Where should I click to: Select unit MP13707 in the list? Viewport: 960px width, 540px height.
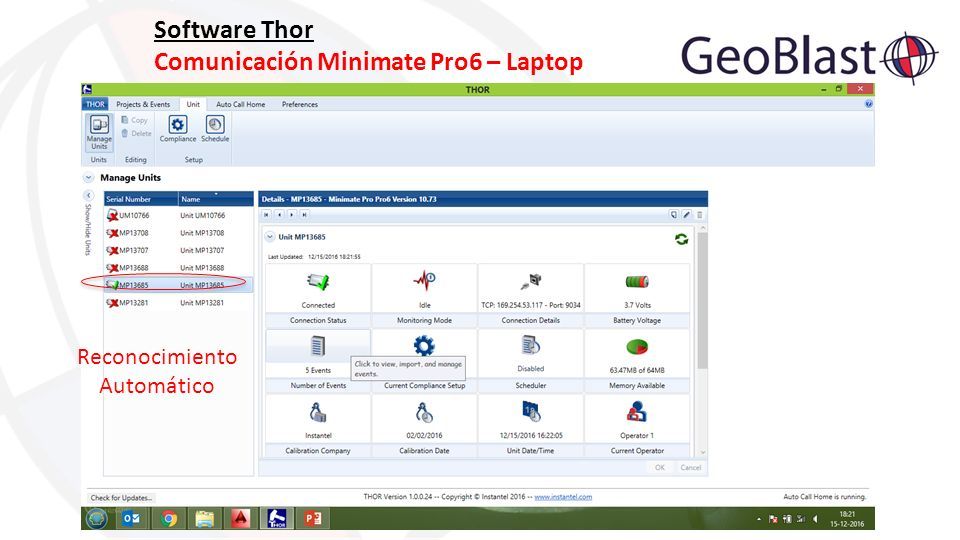[178, 250]
